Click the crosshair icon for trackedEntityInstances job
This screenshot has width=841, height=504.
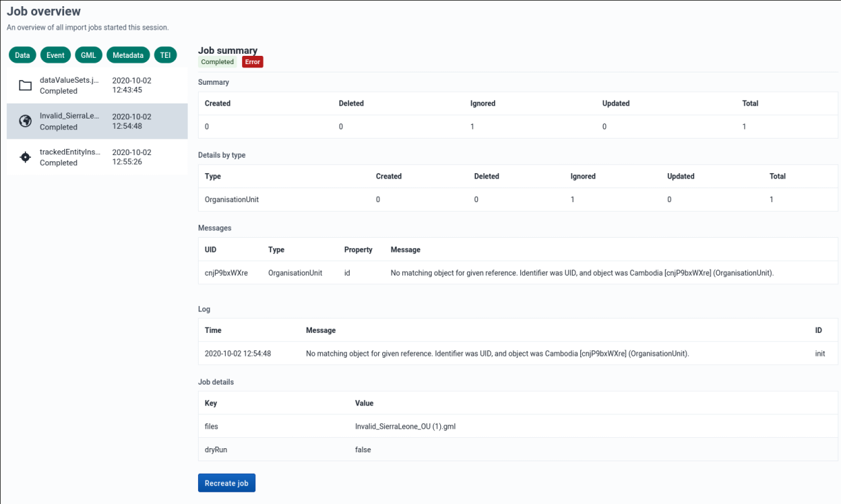pos(26,157)
